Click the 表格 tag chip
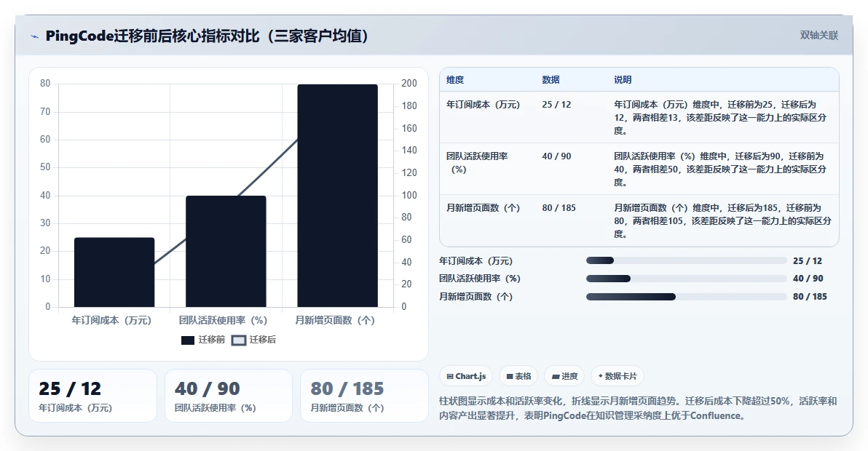Image resolution: width=868 pixels, height=451 pixels. (x=518, y=376)
